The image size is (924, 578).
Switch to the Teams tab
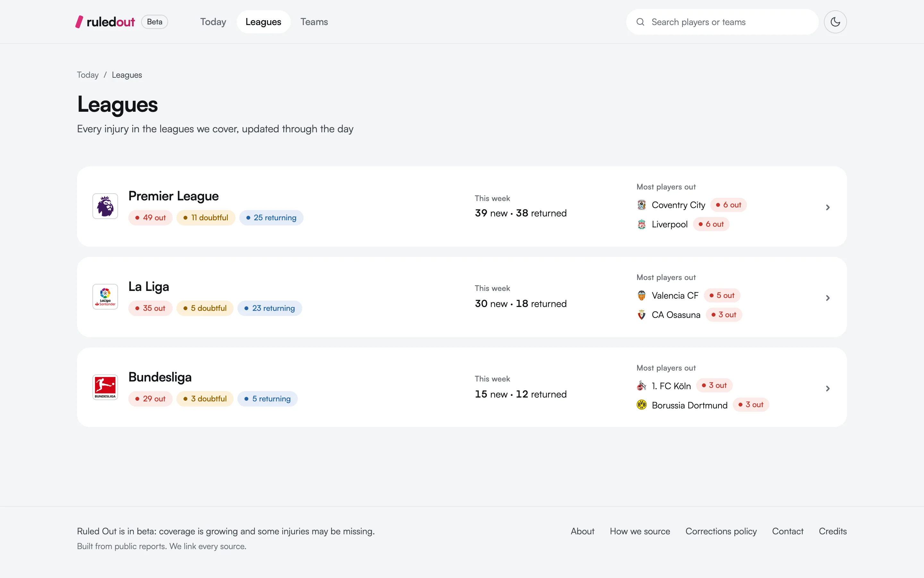point(314,22)
